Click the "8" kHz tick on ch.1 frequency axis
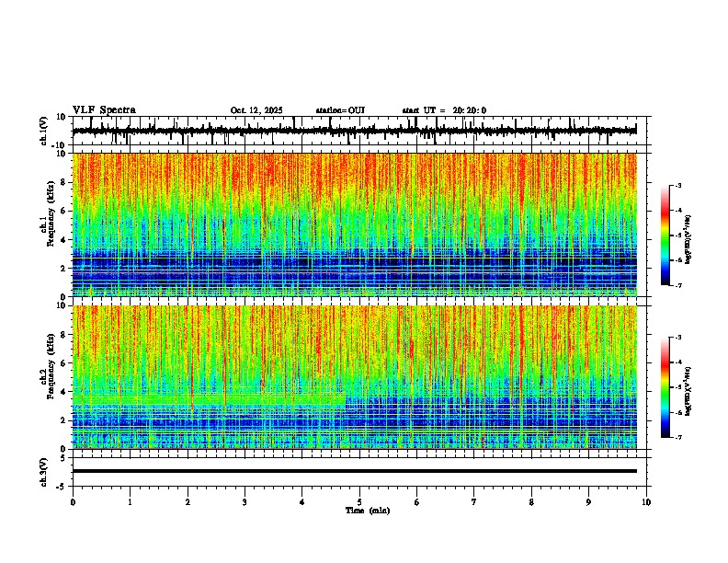 click(x=64, y=182)
